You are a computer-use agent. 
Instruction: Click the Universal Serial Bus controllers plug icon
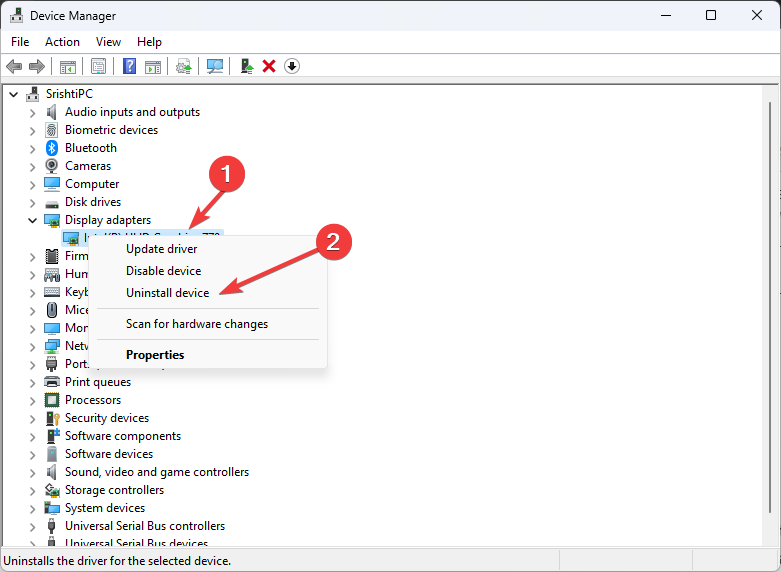pyautogui.click(x=51, y=526)
